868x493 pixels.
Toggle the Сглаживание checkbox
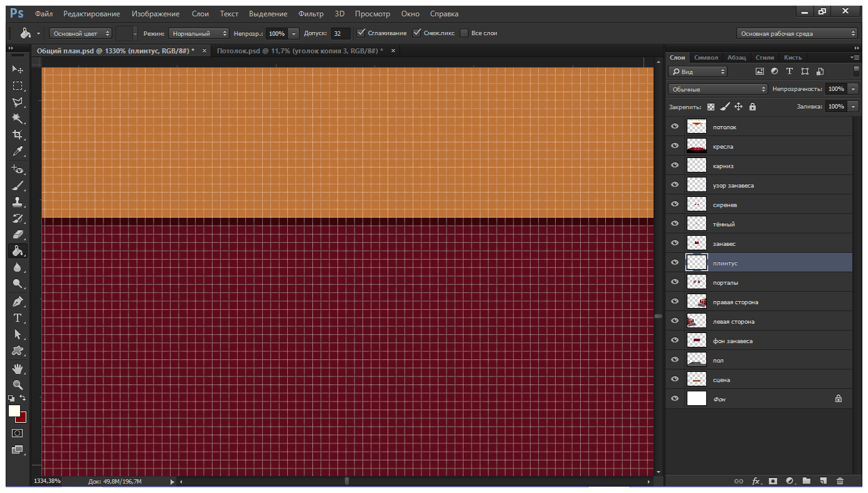click(x=361, y=33)
